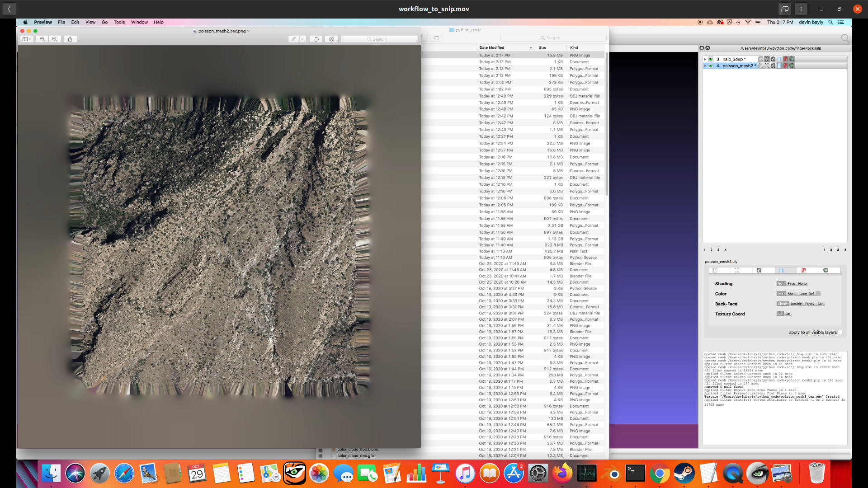Click red selection icon in poisson_mesh2 row
The height and width of the screenshot is (488, 868).
tap(785, 66)
